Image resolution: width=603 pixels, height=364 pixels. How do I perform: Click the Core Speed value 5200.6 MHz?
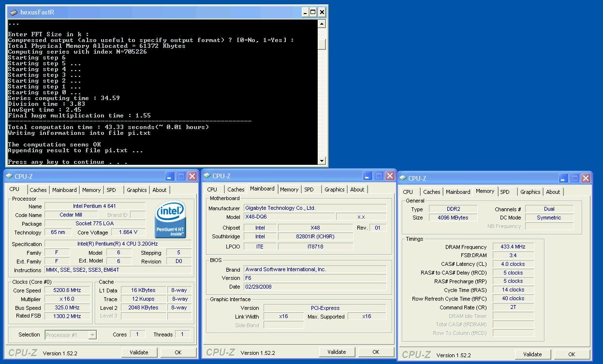(x=67, y=291)
